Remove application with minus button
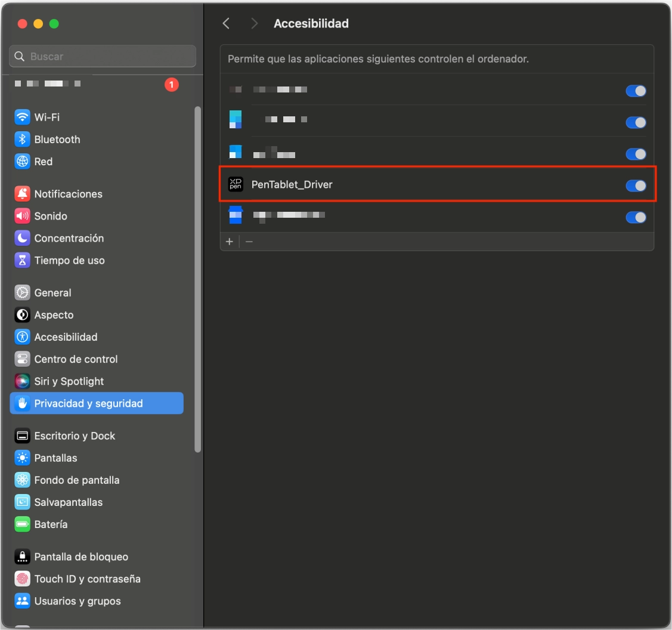The height and width of the screenshot is (630, 672). click(x=249, y=242)
